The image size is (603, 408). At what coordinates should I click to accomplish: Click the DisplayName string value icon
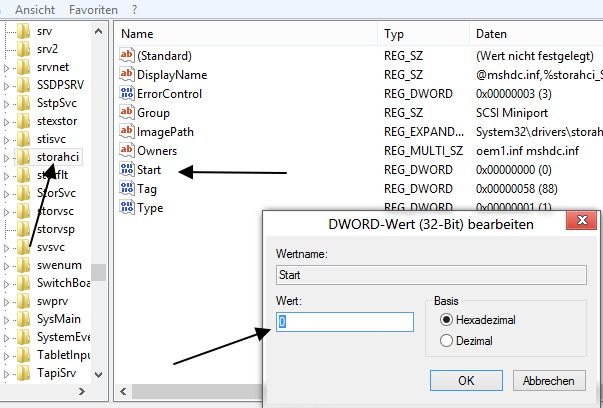tap(127, 74)
